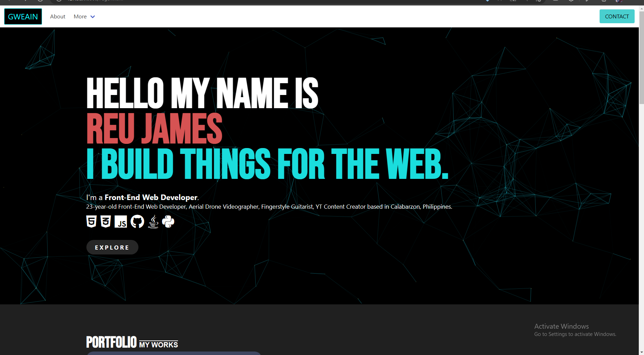Click the scrollbar down arrow
The image size is (644, 355).
641,352
